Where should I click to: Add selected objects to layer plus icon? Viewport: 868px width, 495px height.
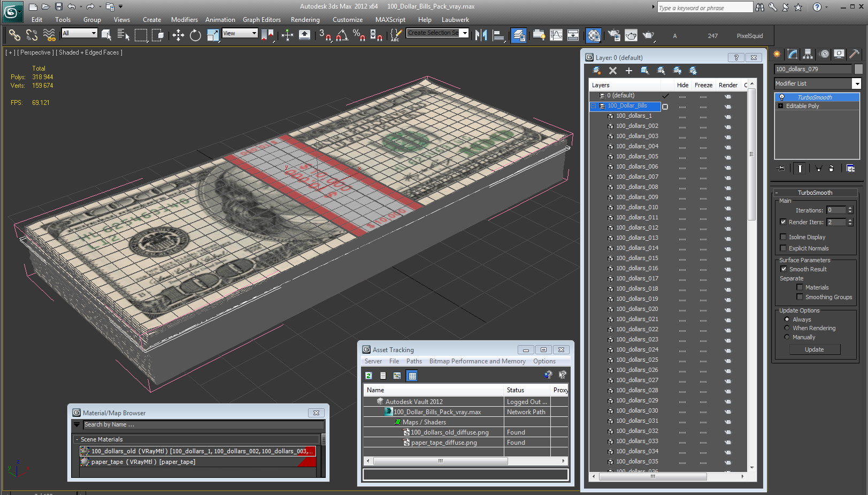click(x=629, y=71)
